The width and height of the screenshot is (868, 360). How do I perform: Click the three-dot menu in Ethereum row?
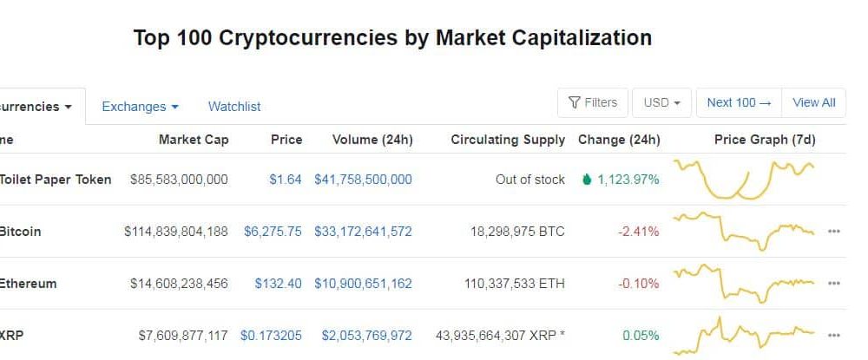(833, 284)
